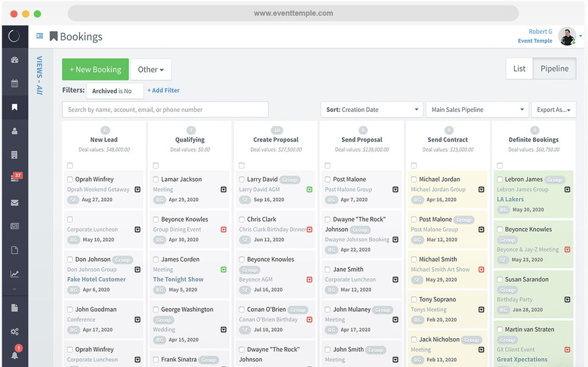Screen dimensions: 588x367
Task: Open the calendar icon in sidebar
Action: coord(15,84)
